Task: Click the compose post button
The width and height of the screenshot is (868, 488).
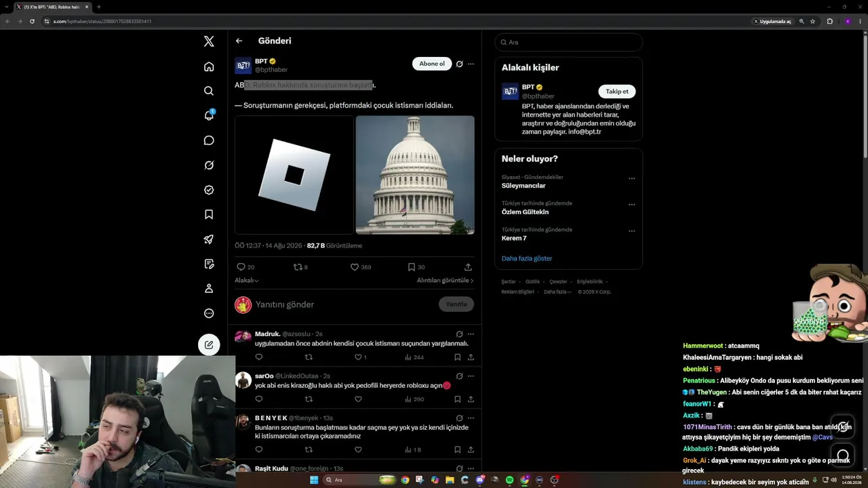Action: (209, 344)
